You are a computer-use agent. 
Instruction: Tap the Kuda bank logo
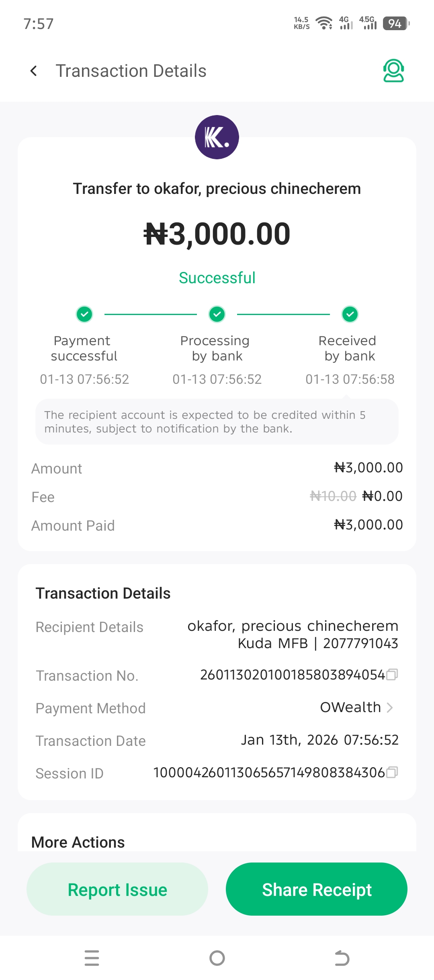[217, 137]
